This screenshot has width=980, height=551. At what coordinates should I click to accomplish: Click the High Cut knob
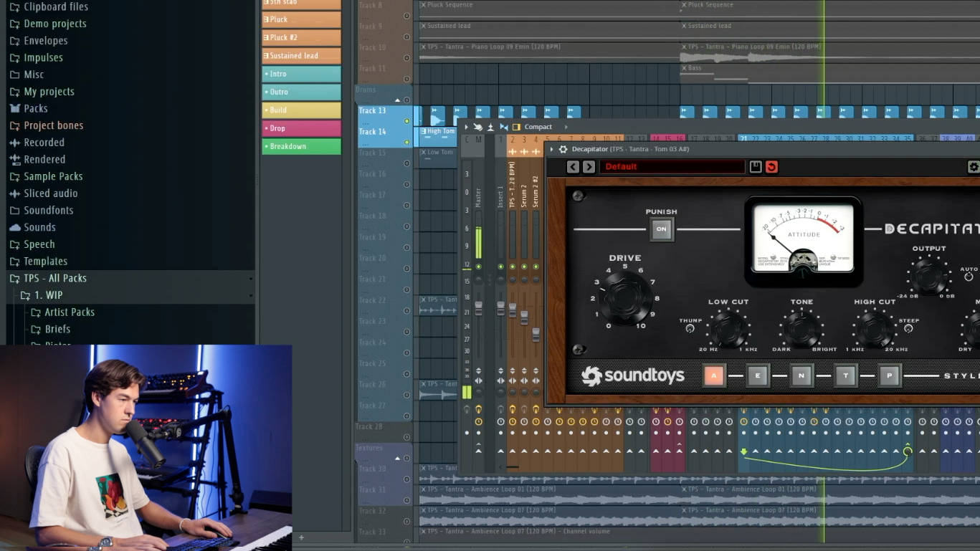[875, 329]
